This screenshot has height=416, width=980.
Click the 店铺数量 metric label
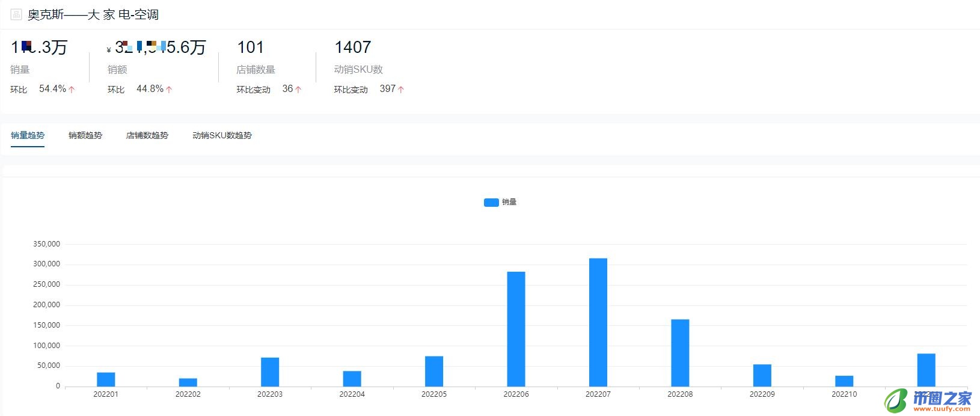click(256, 70)
